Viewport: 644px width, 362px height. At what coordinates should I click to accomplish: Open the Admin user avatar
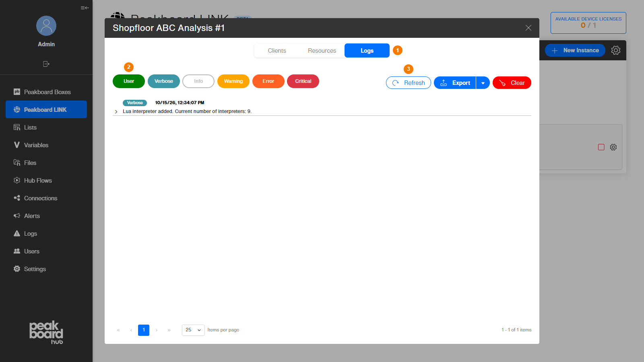(46, 26)
